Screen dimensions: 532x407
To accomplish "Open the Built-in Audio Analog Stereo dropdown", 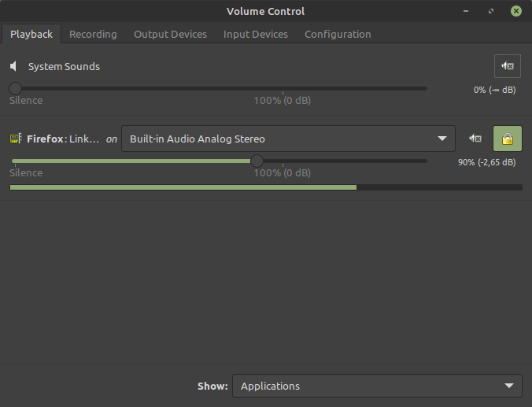I will point(287,139).
